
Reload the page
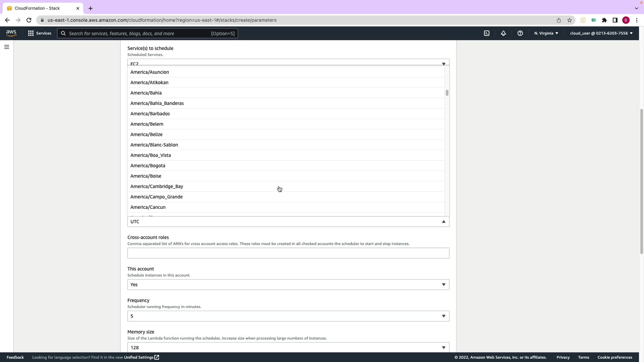29,20
